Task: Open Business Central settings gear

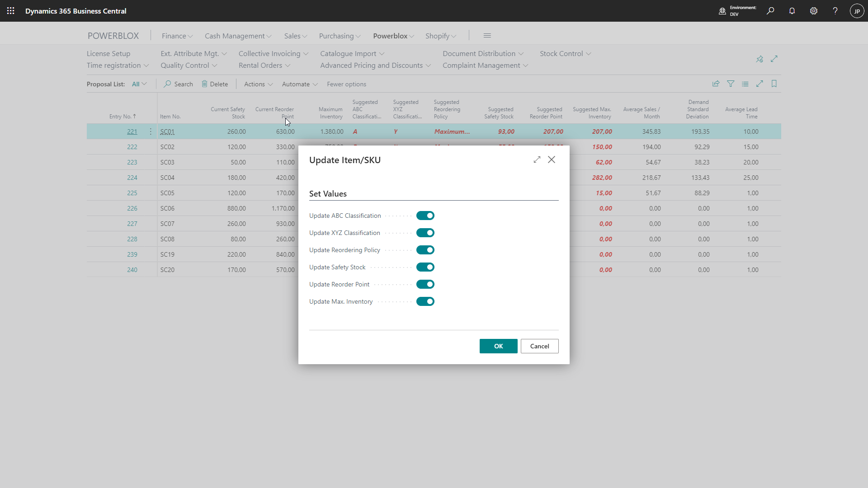Action: pos(814,10)
